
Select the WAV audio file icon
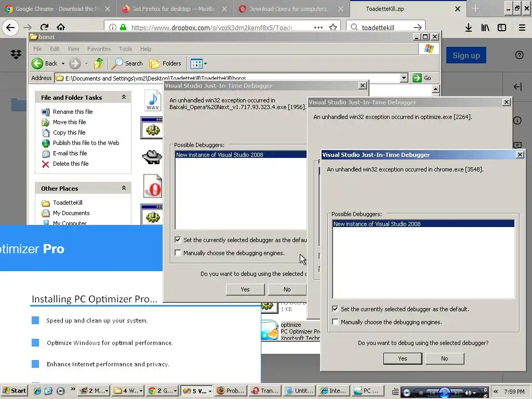coord(153,100)
